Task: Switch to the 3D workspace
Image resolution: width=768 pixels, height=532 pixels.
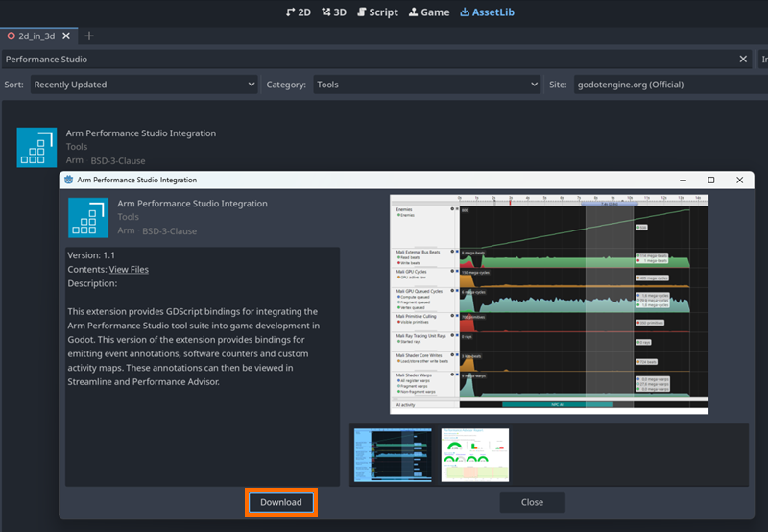Action: [x=334, y=12]
